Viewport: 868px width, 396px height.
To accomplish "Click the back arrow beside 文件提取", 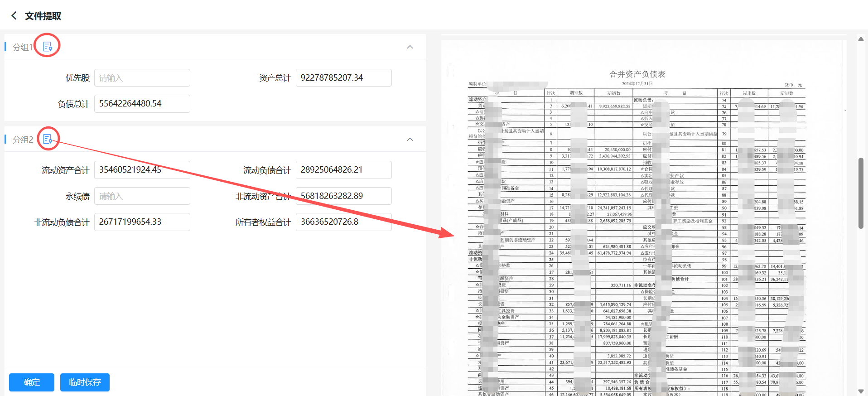I will point(14,16).
